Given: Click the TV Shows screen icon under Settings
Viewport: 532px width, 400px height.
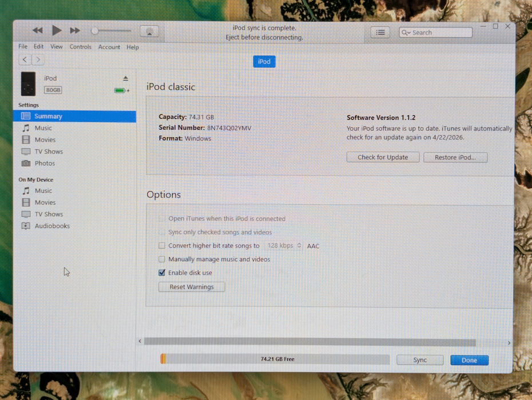Looking at the screenshot, I should click(26, 151).
